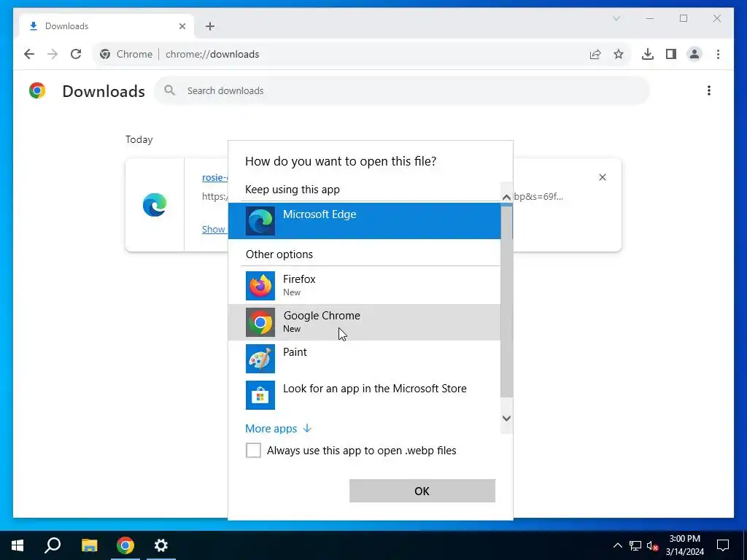The width and height of the screenshot is (747, 560).
Task: Open the Windows Start menu
Action: point(18,545)
